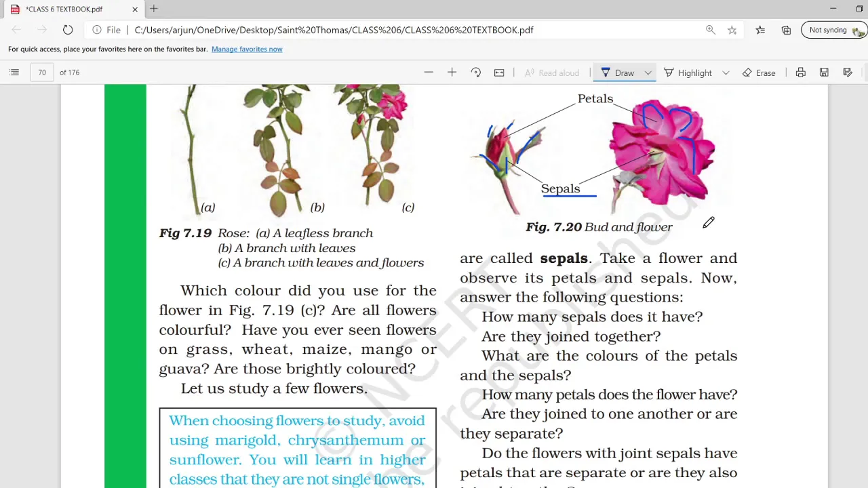The height and width of the screenshot is (488, 868).
Task: Click the address bar file path
Action: 334,30
